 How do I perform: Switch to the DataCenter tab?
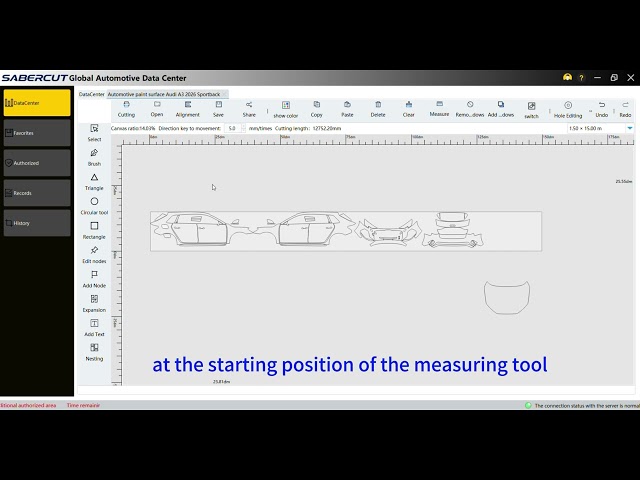click(x=91, y=94)
